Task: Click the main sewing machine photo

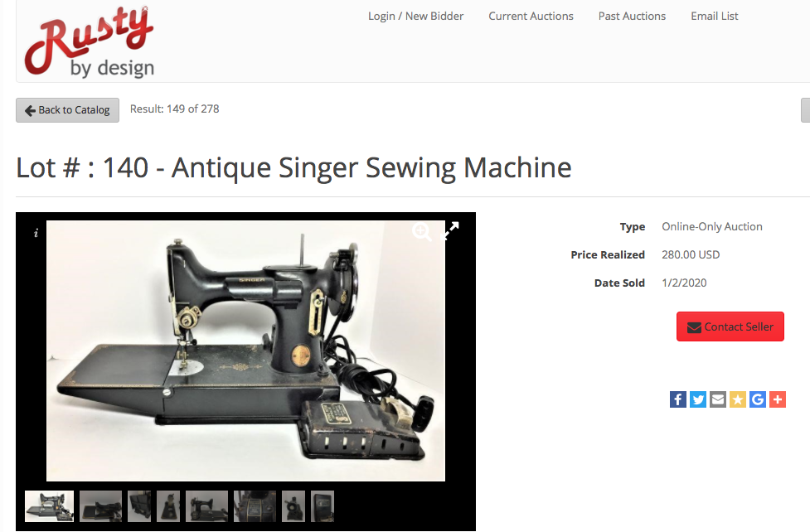Action: coord(245,351)
